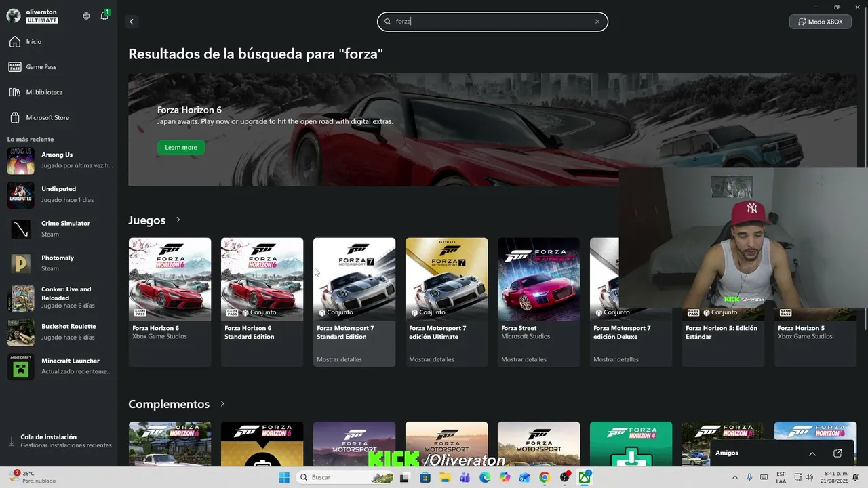Open File Explorer from the taskbar
Image resolution: width=868 pixels, height=488 pixels.
click(445, 477)
